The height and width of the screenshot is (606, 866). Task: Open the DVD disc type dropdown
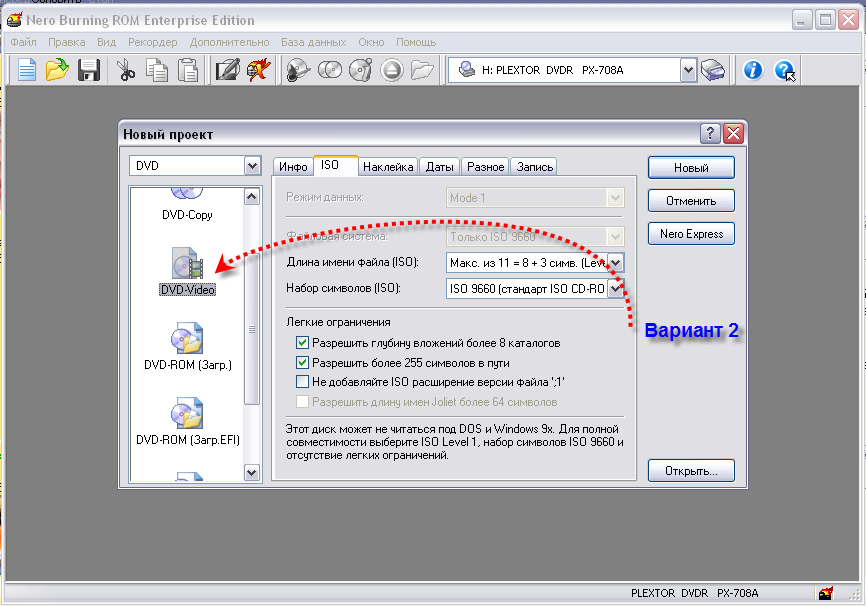[x=252, y=166]
